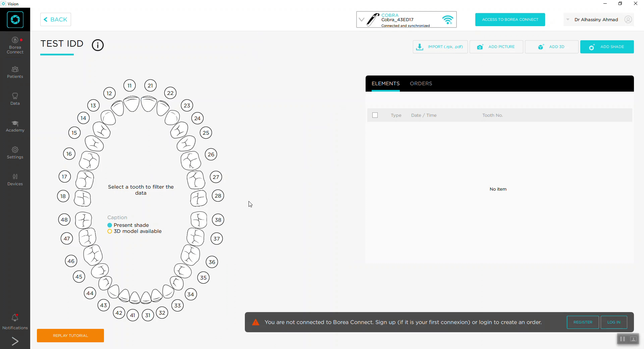This screenshot has height=349, width=644.
Task: Open REGISTER to create an order
Action: pyautogui.click(x=583, y=322)
